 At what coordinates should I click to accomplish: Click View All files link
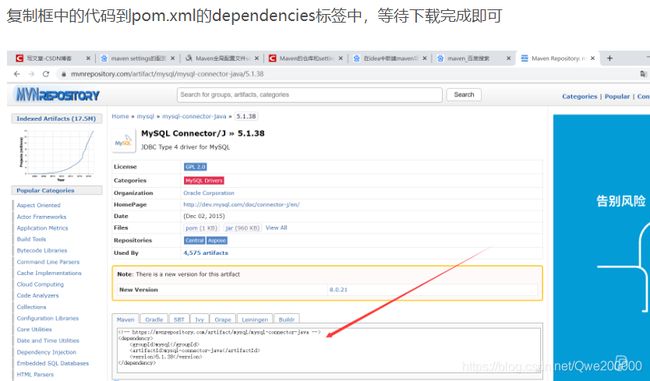click(276, 228)
